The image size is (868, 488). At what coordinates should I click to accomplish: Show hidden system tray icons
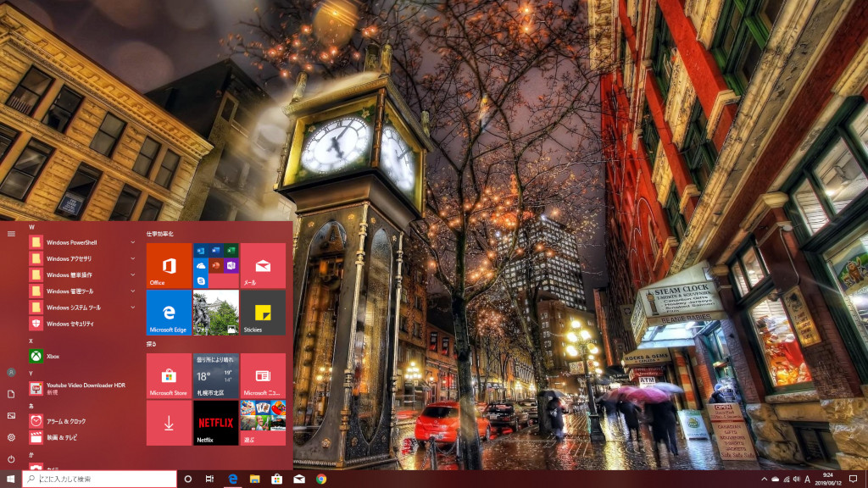pyautogui.click(x=765, y=480)
